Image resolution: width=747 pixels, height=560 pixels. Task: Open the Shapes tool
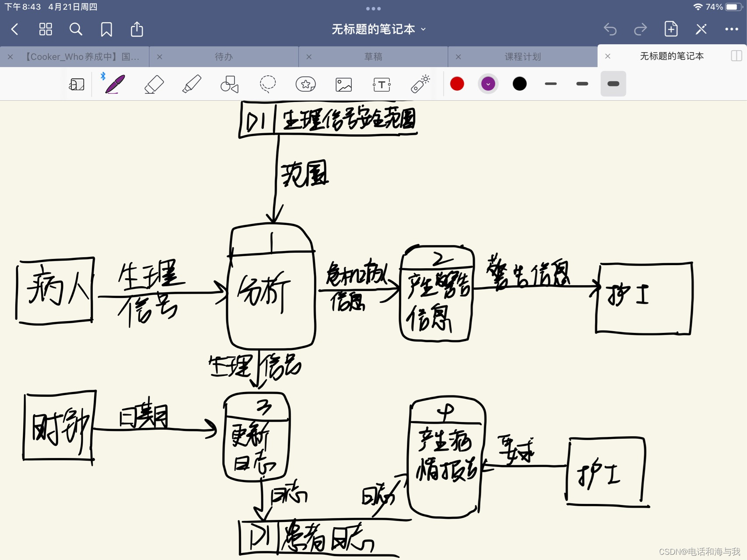[x=229, y=84]
